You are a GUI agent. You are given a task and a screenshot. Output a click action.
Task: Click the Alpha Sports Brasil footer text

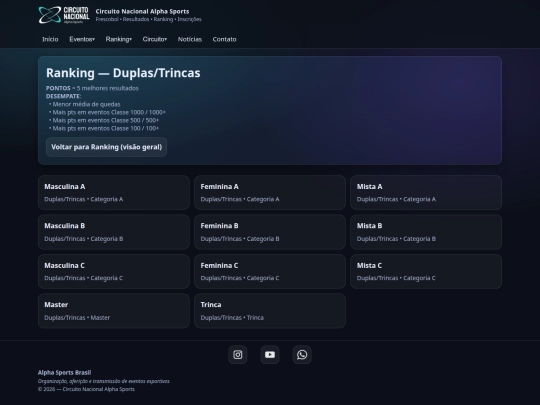coord(64,372)
